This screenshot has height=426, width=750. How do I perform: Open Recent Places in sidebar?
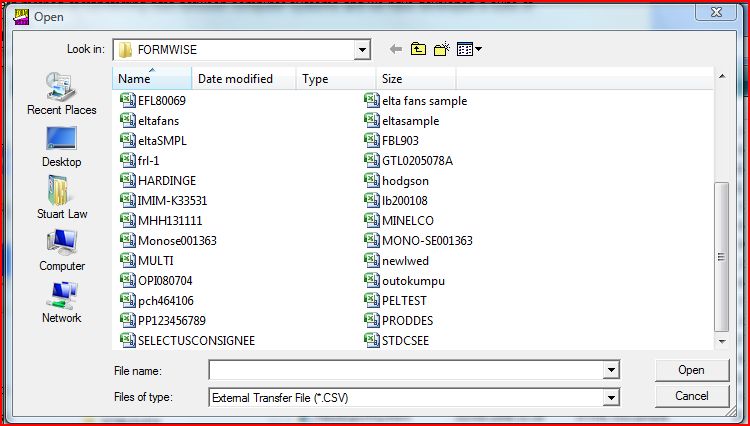[x=61, y=94]
